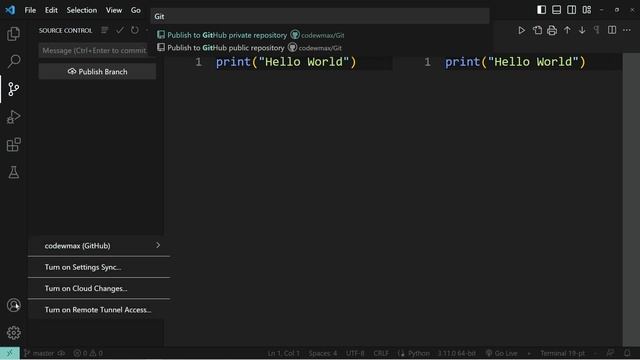Click the Git quick input box
Screen dimensions: 640x360
click(x=320, y=16)
